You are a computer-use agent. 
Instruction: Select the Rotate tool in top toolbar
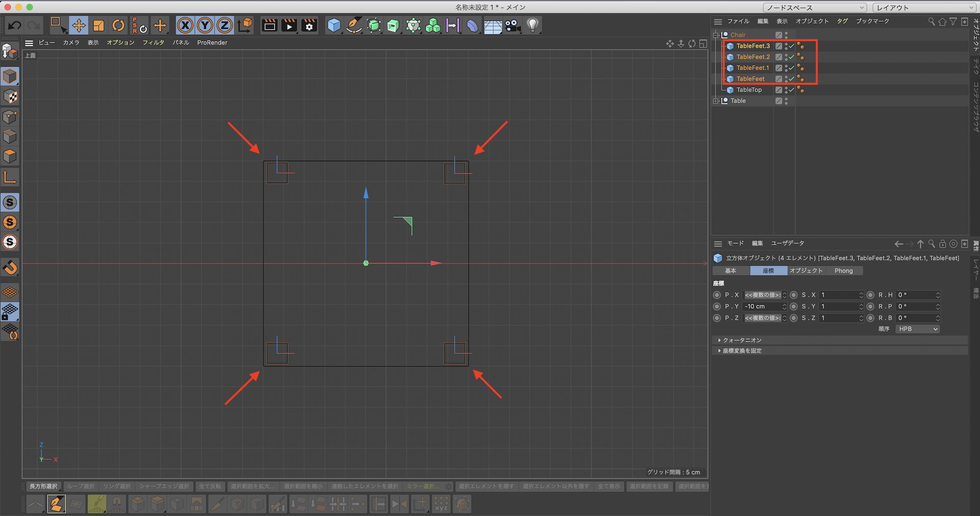pos(118,25)
